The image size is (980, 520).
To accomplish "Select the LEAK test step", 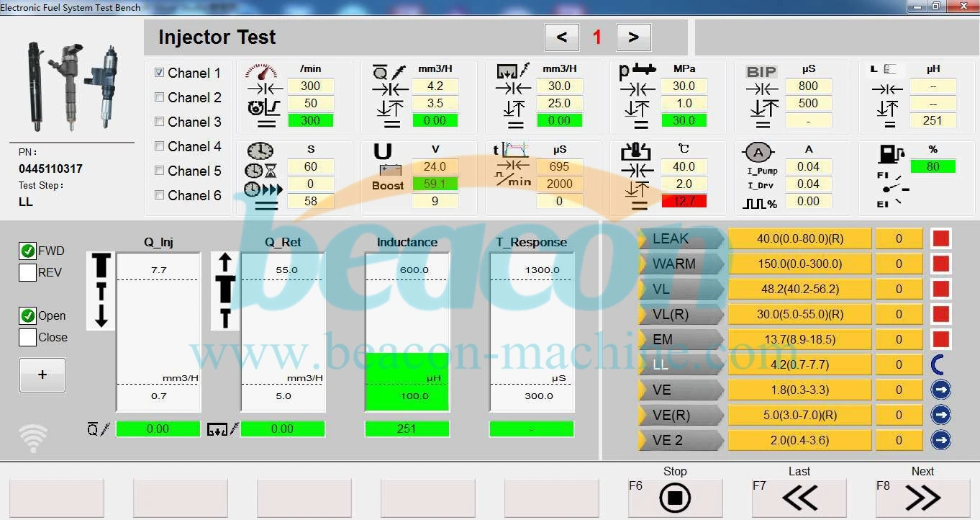I will pos(680,238).
